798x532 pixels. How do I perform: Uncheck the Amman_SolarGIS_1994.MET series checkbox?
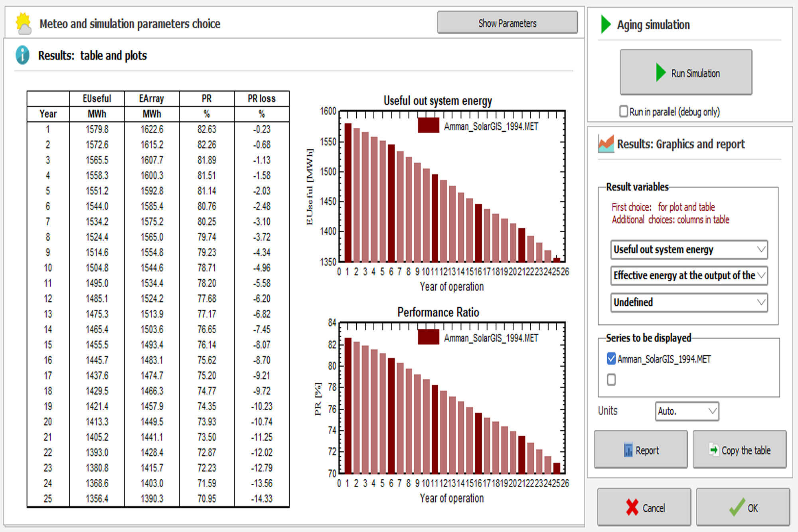point(611,359)
